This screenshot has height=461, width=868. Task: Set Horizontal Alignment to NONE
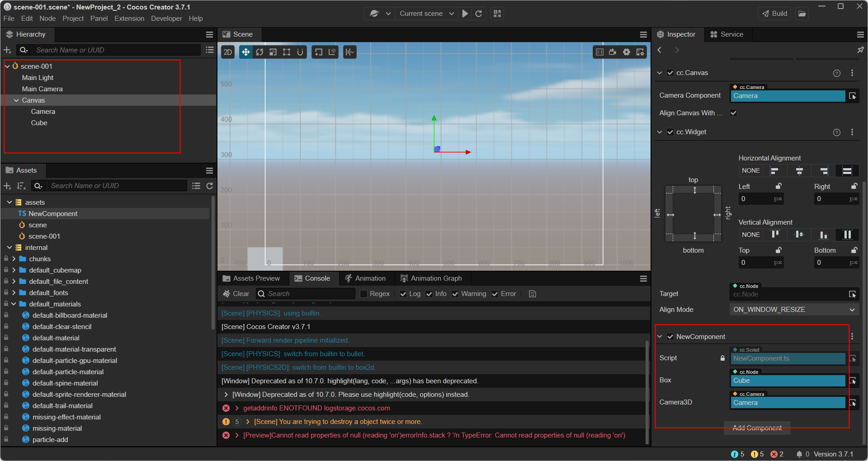pyautogui.click(x=751, y=170)
